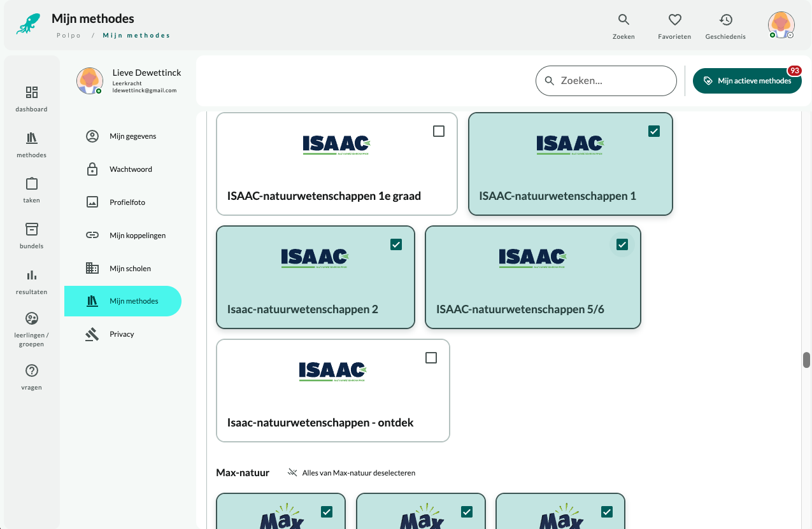Click Isaac-natuurwetenschappen 2 card title
Image resolution: width=812 pixels, height=529 pixels.
pos(303,309)
